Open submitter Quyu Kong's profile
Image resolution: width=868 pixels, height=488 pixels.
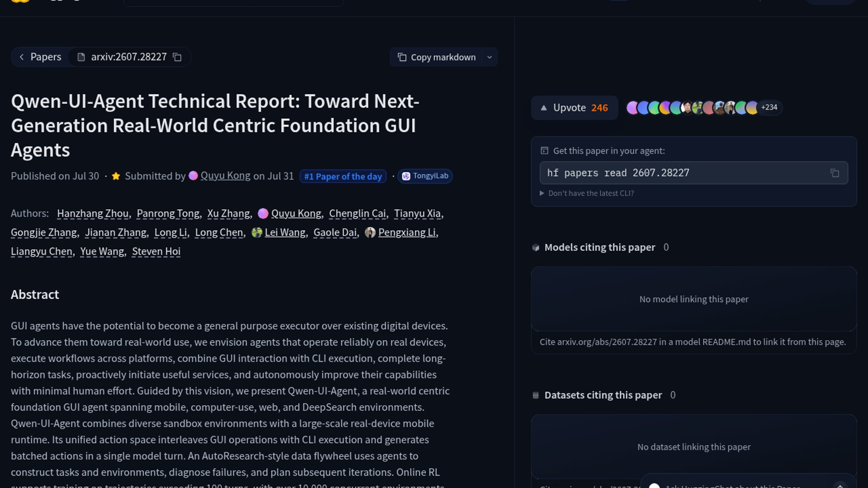225,176
